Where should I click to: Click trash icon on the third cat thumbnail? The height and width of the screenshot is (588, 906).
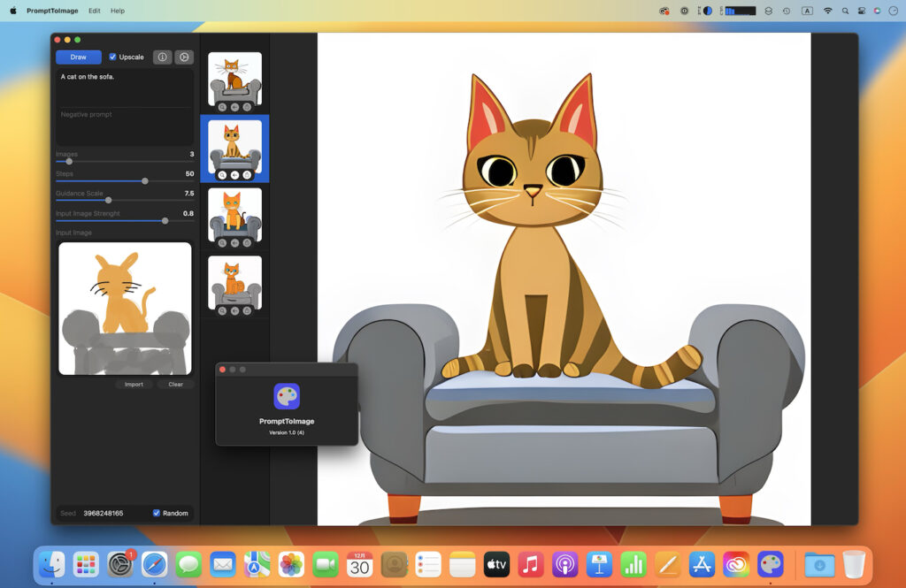coord(247,242)
